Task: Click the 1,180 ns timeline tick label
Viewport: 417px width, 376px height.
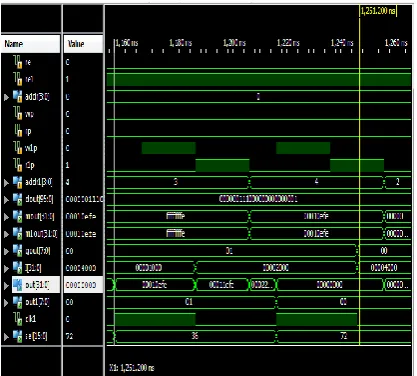Action: [180, 43]
